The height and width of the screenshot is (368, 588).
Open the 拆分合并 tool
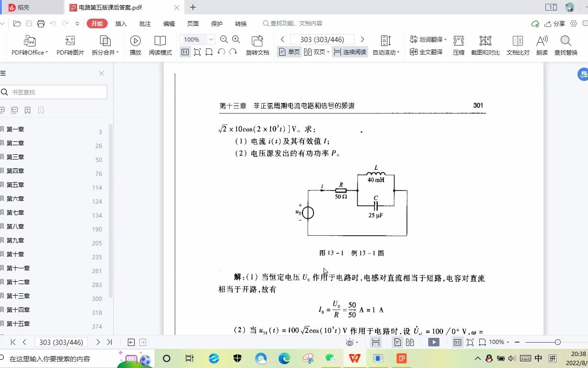point(103,46)
